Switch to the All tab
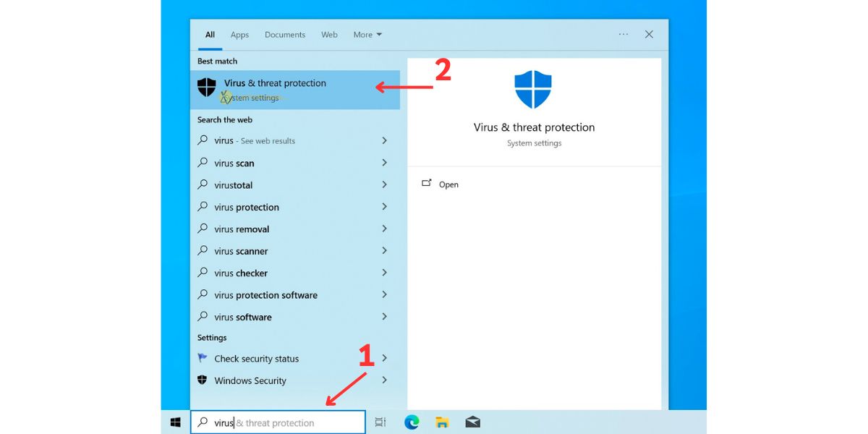This screenshot has width=868, height=434. click(210, 35)
